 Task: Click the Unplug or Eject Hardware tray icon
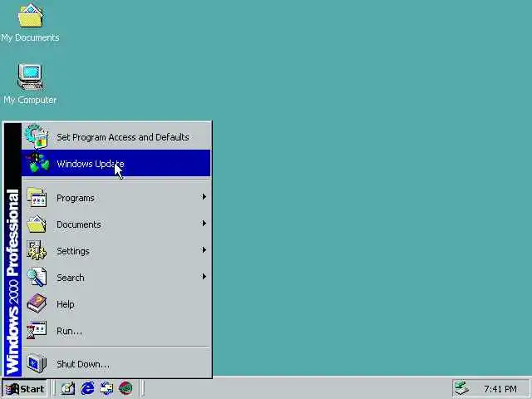pos(462,388)
